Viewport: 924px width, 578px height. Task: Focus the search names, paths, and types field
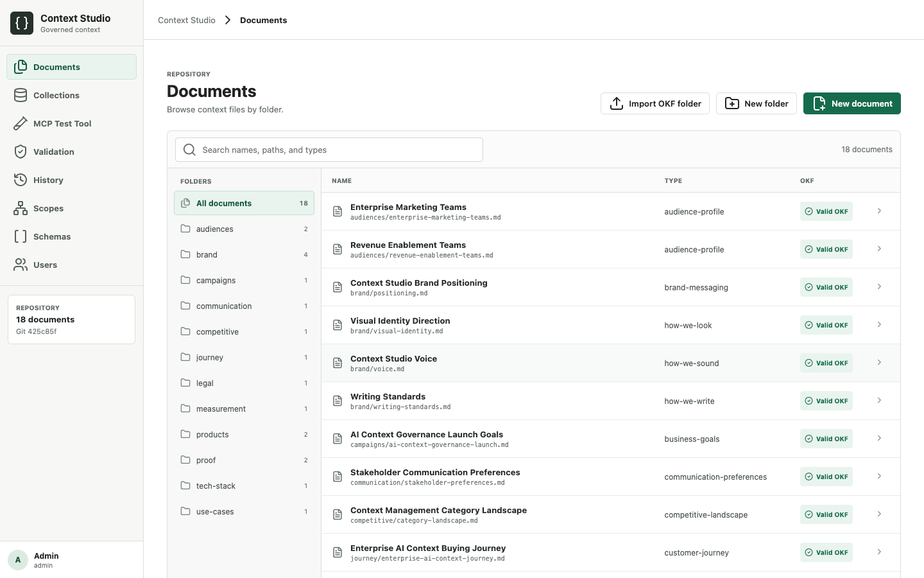[x=329, y=150]
